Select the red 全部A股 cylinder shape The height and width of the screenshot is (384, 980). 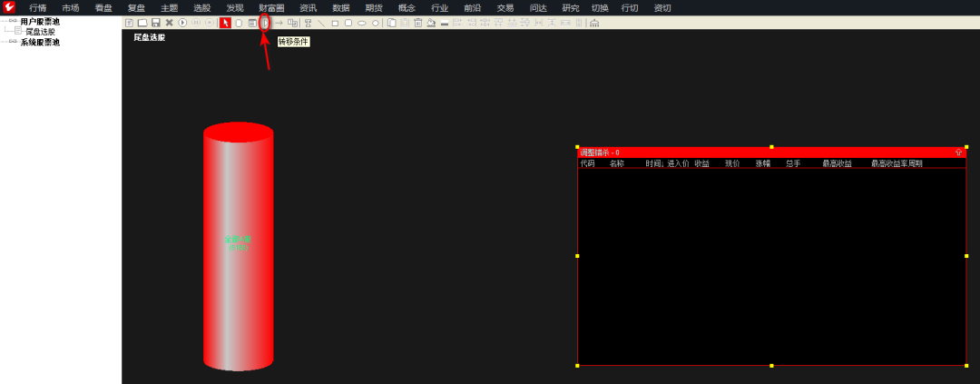click(238, 246)
